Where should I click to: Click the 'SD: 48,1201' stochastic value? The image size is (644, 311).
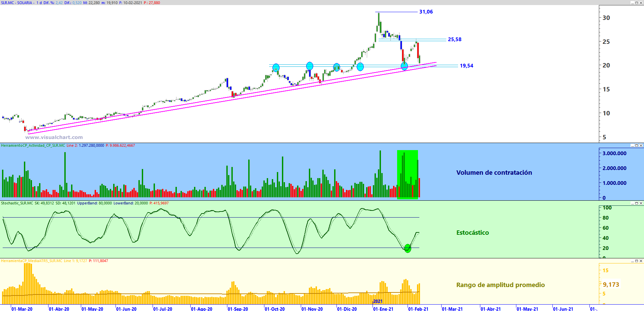tap(66, 203)
